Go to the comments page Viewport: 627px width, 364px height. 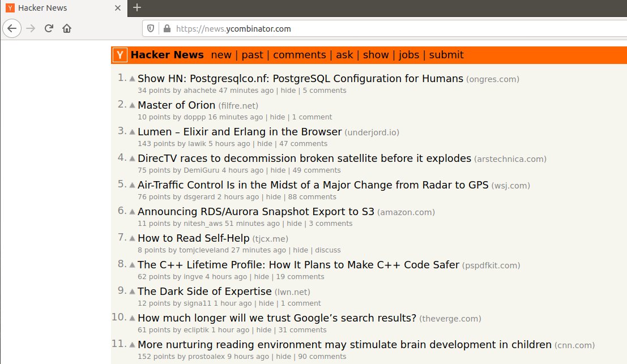point(300,55)
